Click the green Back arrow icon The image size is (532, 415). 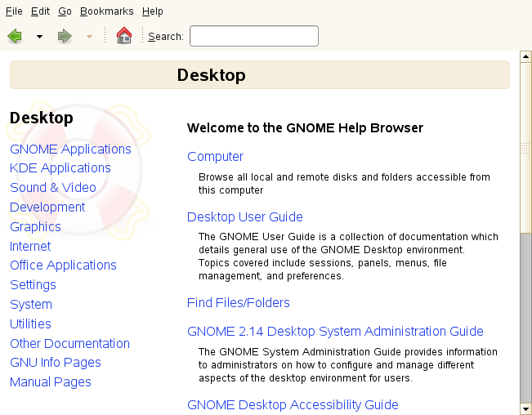pos(15,36)
